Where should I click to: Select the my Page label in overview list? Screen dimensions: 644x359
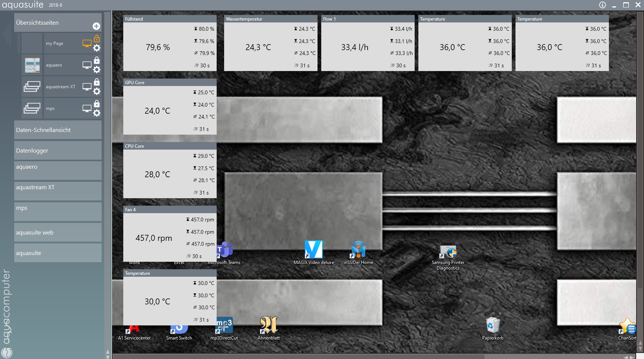(55, 43)
